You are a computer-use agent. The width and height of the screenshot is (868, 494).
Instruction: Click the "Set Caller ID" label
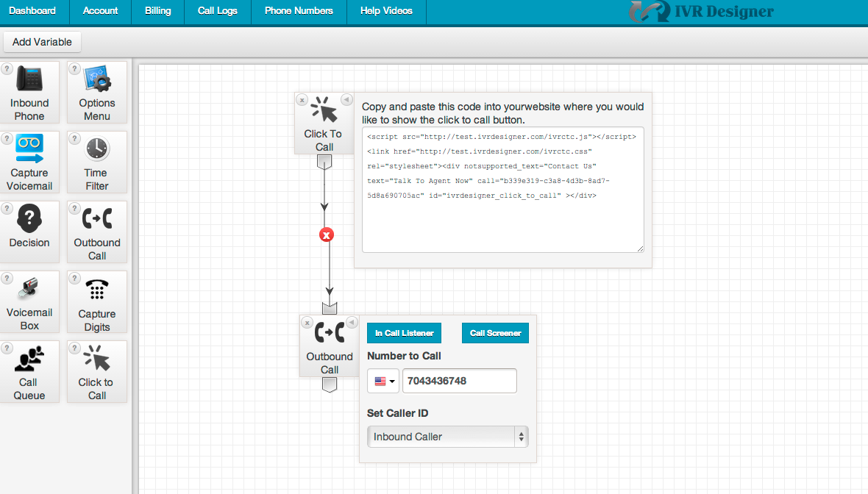397,413
